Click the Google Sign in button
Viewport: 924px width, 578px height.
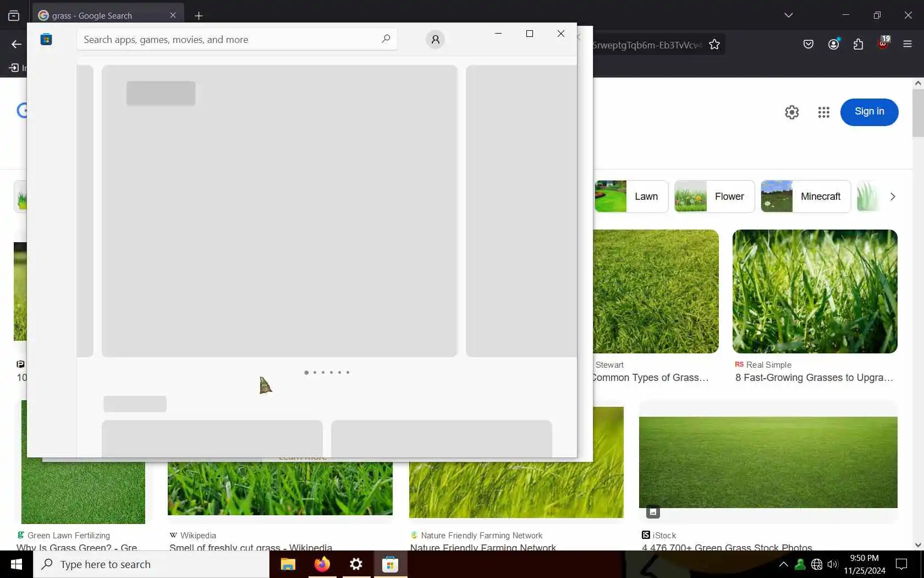point(869,112)
